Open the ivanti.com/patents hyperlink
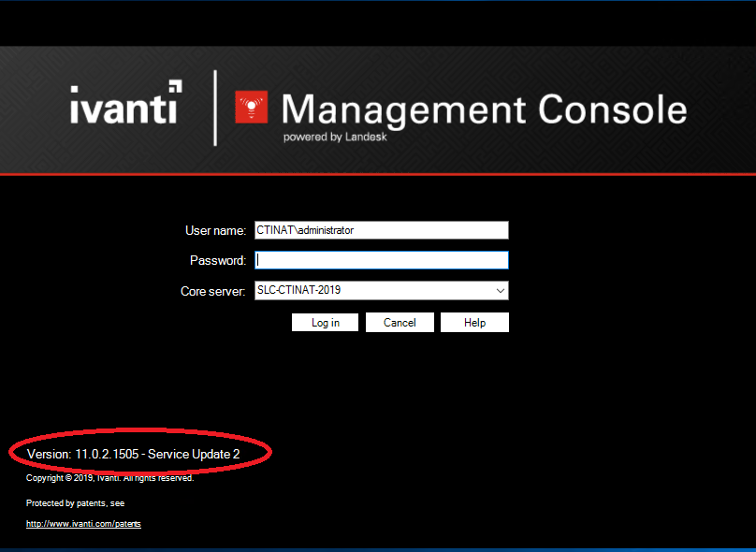 [x=82, y=523]
